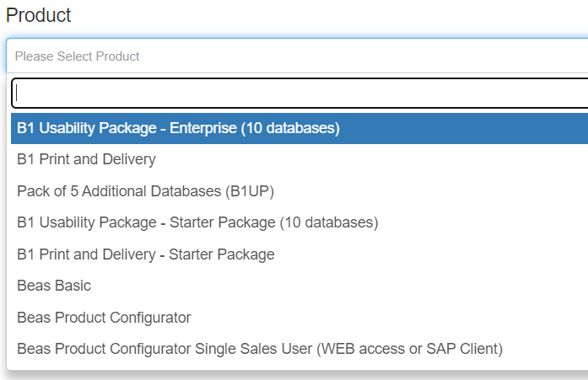This screenshot has width=588, height=380.
Task: Select the Beas Basic option
Action: 299,286
